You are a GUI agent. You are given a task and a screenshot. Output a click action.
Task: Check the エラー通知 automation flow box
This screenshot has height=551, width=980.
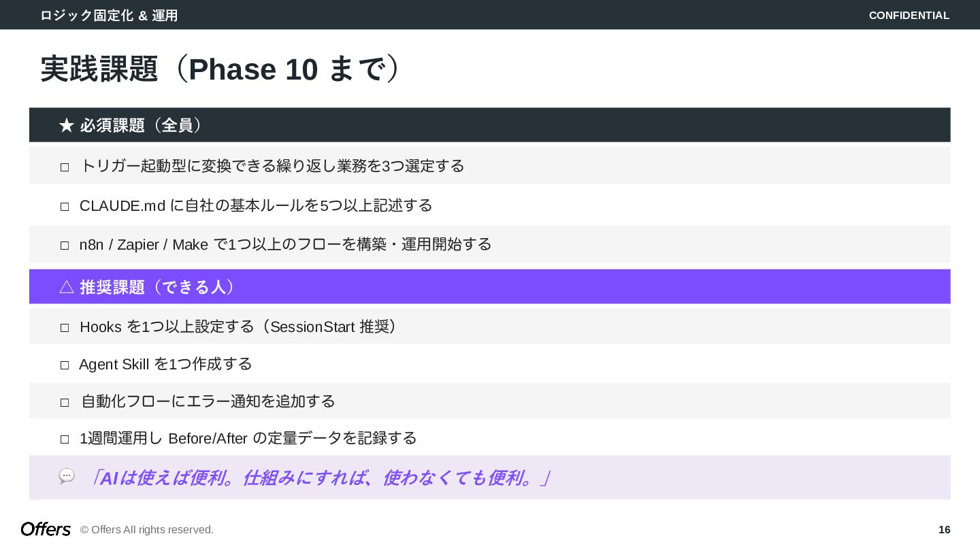click(65, 403)
